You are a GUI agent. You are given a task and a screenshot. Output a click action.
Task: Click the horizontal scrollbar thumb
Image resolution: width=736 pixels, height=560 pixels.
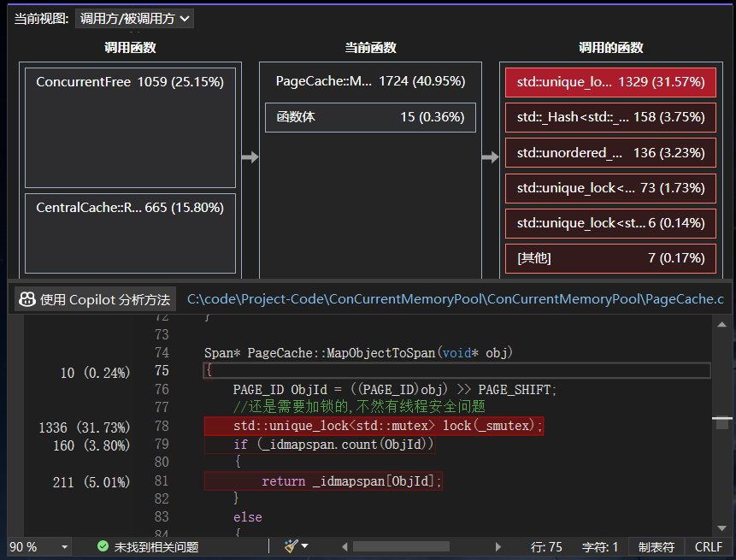click(401, 546)
